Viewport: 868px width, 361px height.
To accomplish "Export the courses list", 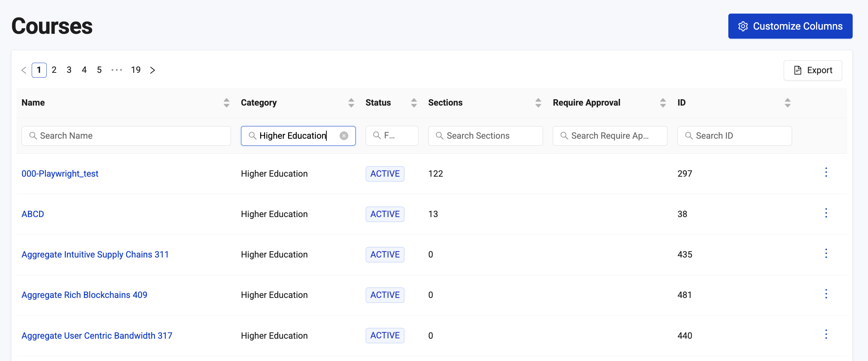I will pos(813,70).
